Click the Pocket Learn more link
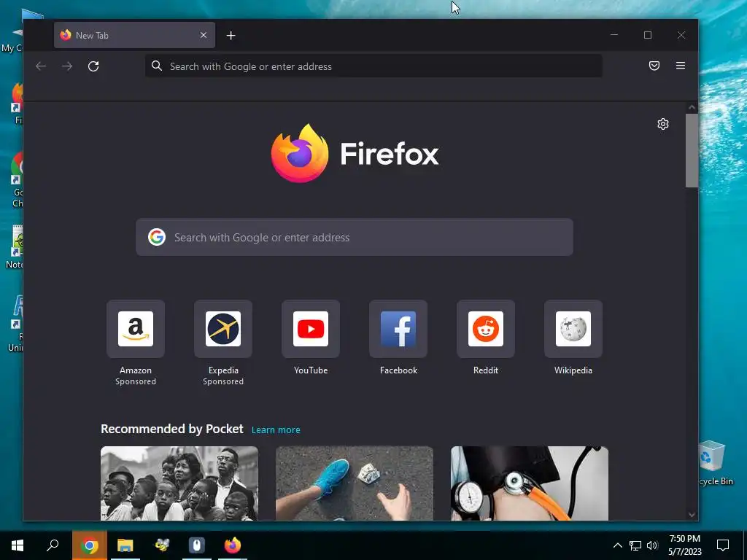This screenshot has width=747, height=560. pos(276,430)
